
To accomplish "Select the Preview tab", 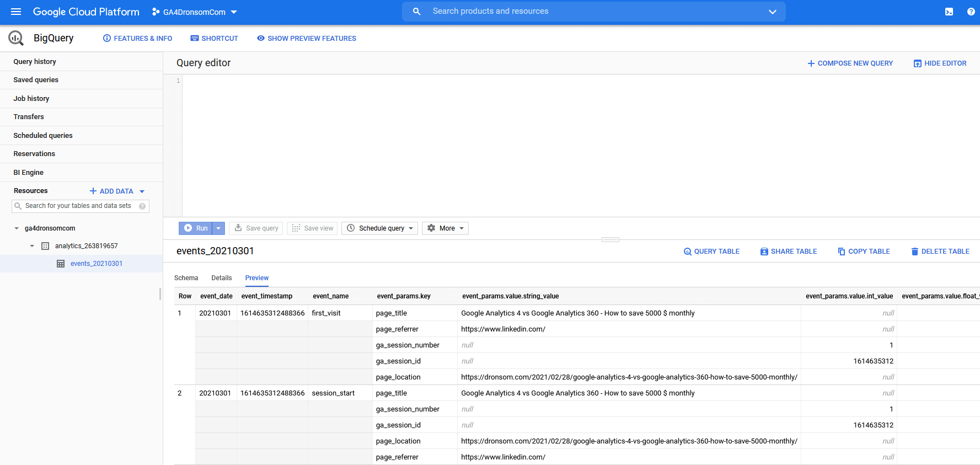I will (257, 278).
